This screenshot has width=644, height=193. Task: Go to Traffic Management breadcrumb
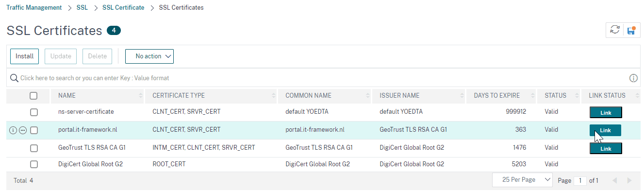tap(34, 8)
